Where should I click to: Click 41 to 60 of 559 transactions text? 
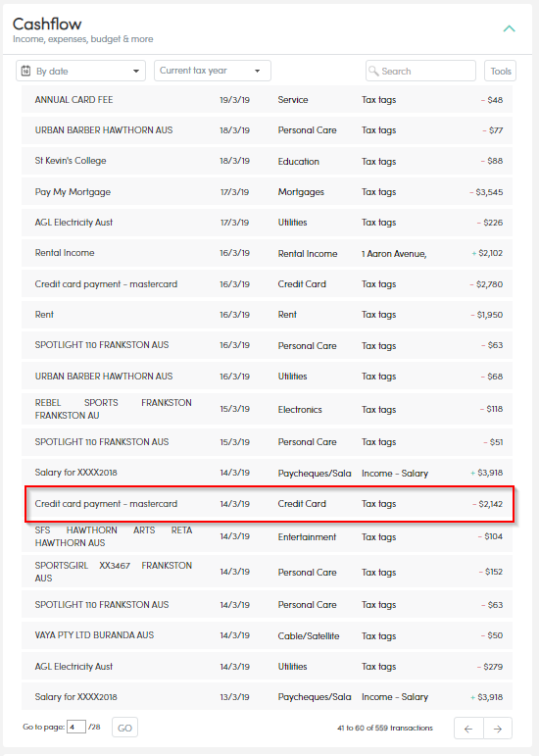pyautogui.click(x=385, y=728)
